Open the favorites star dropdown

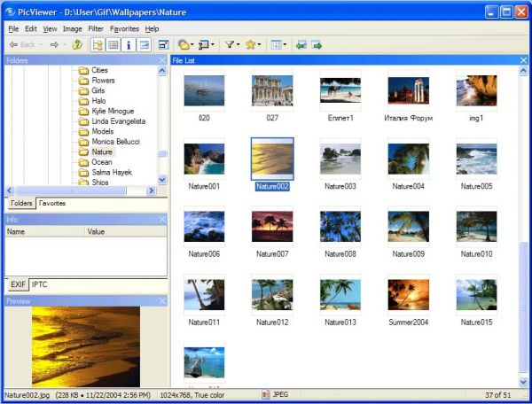coord(253,44)
